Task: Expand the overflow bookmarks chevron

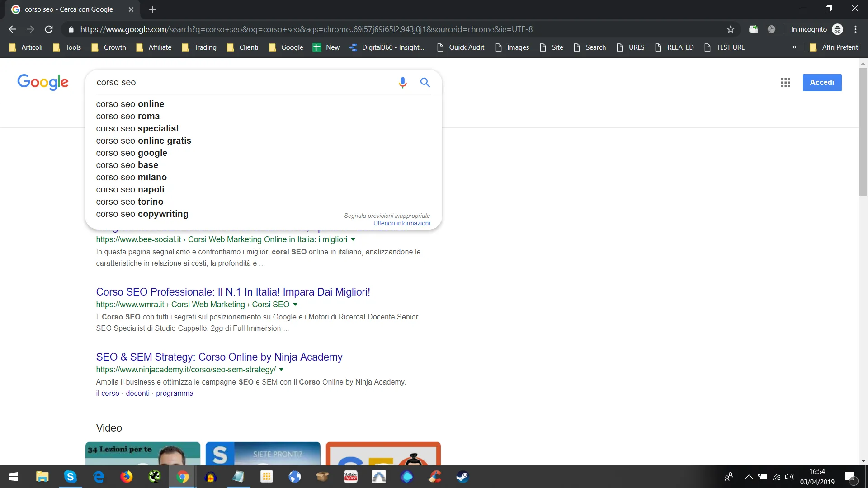Action: [x=794, y=47]
